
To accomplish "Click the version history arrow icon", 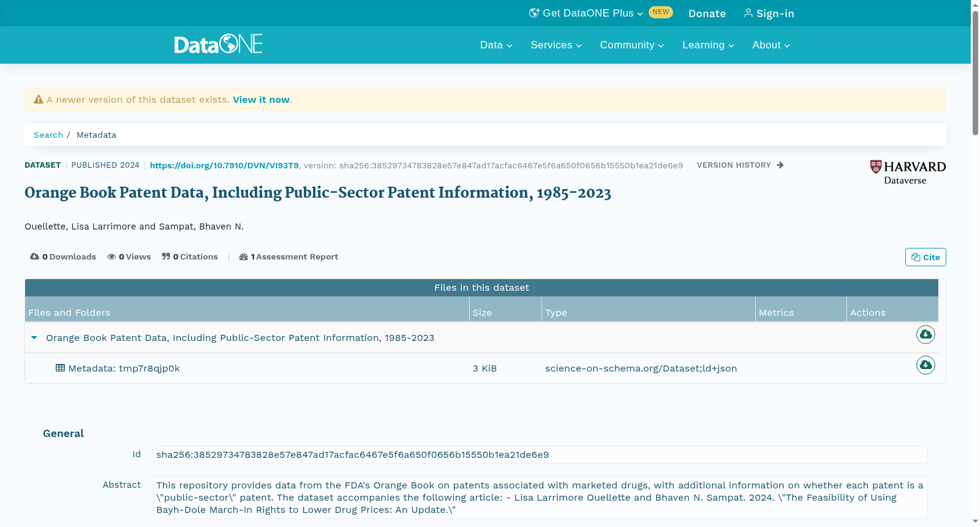I will [x=780, y=165].
